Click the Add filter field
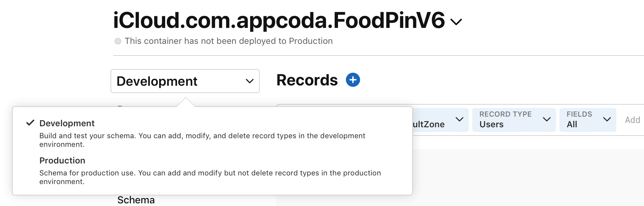The width and height of the screenshot is (644, 206). (x=632, y=120)
